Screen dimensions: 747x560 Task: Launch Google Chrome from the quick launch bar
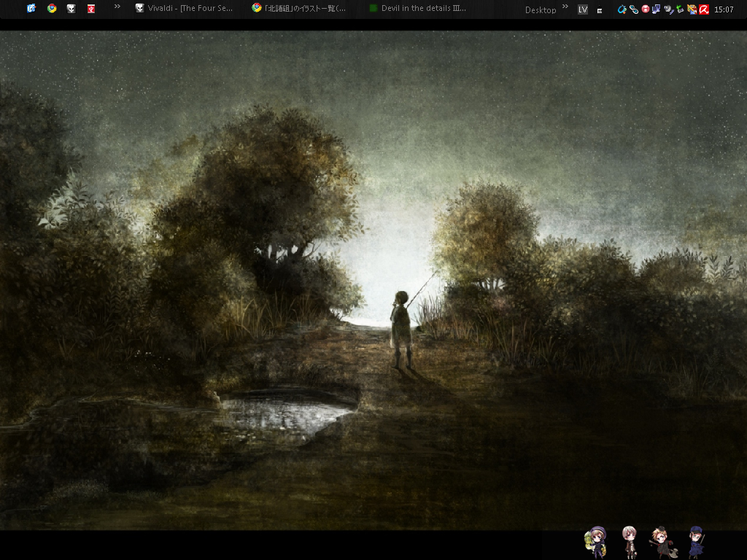tap(52, 8)
